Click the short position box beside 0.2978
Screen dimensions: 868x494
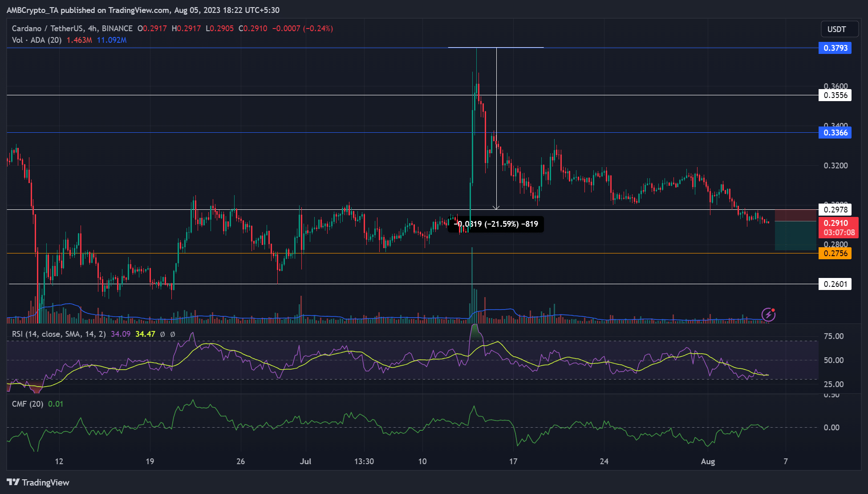[x=795, y=230]
